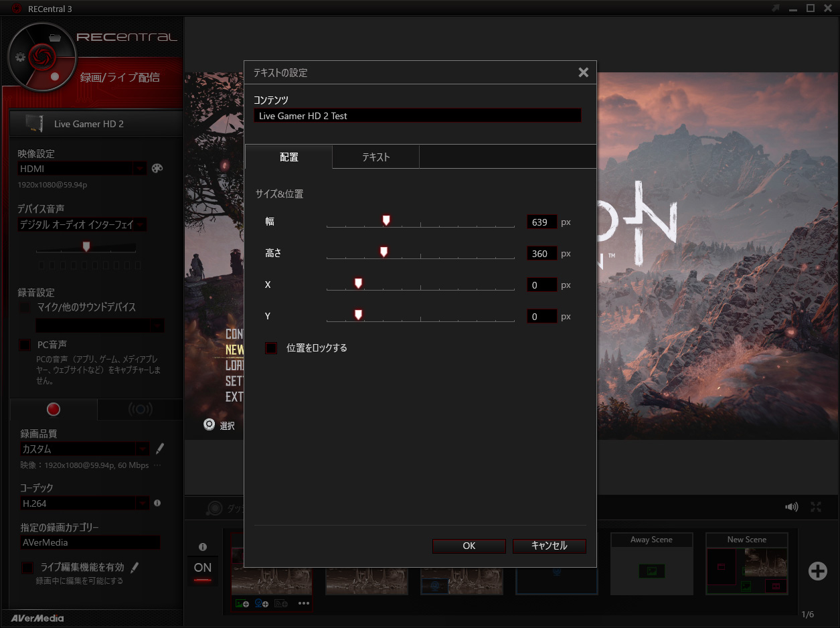The width and height of the screenshot is (840, 628).
Task: Enable the ライブ編集機能を有効 checkbox
Action: pos(27,568)
